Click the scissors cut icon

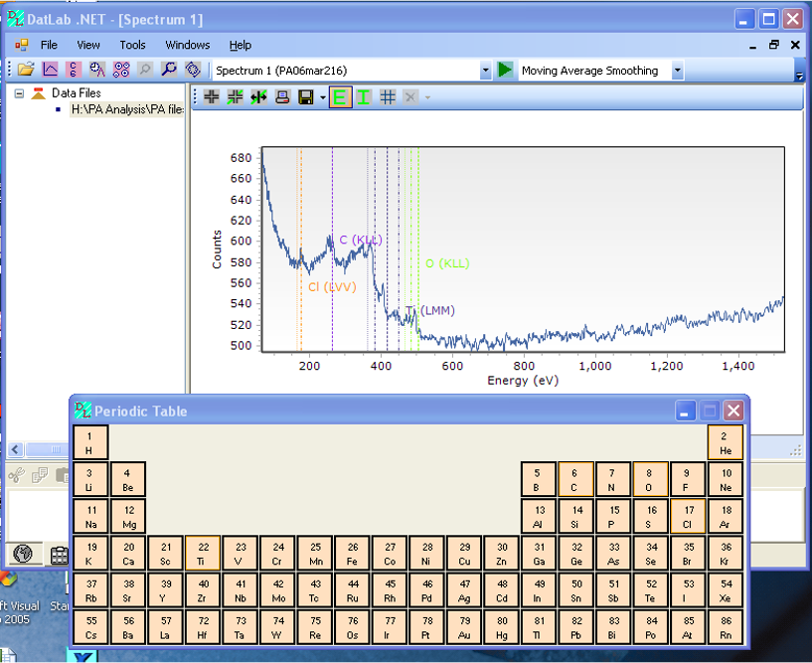tap(17, 474)
